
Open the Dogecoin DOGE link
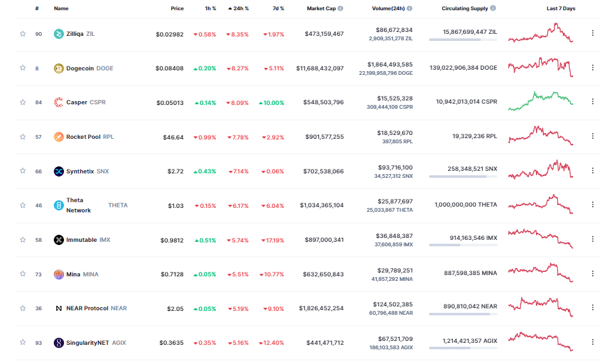pos(90,68)
